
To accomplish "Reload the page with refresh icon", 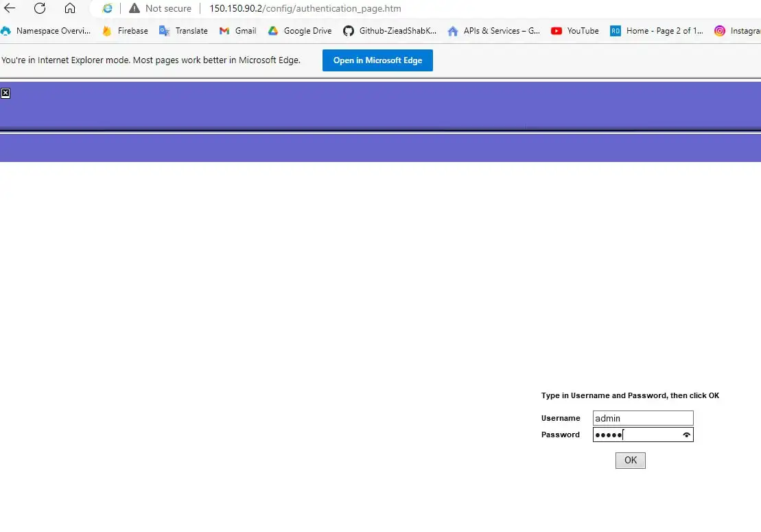I will (x=40, y=8).
